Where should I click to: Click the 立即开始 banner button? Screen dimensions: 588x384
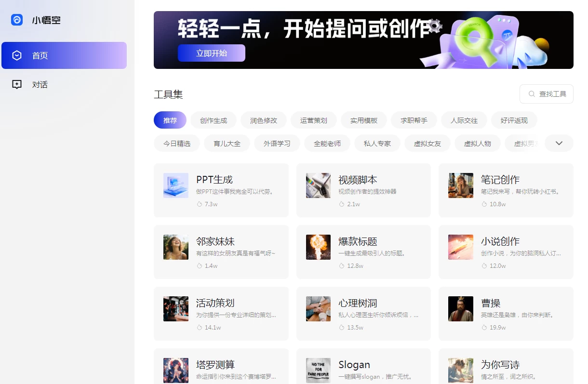point(211,53)
